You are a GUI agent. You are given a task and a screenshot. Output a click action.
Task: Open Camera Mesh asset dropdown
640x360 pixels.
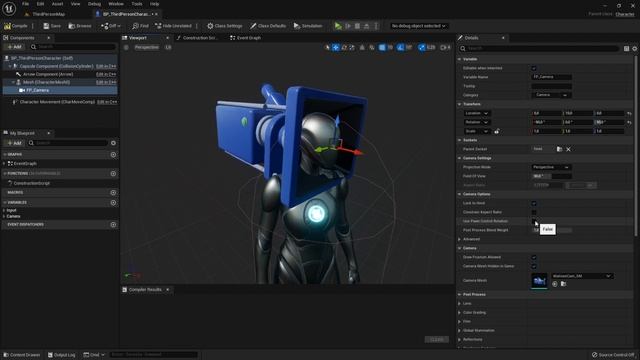pos(582,276)
